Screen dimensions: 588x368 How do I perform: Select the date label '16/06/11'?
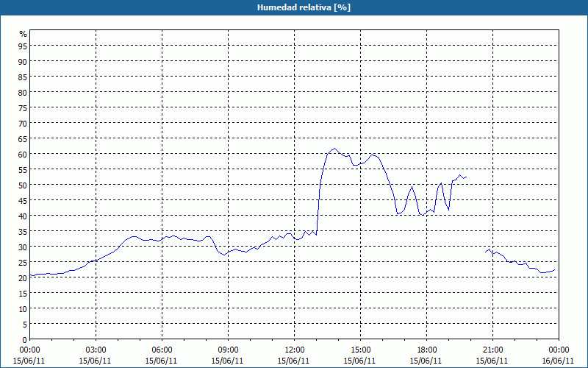559,361
